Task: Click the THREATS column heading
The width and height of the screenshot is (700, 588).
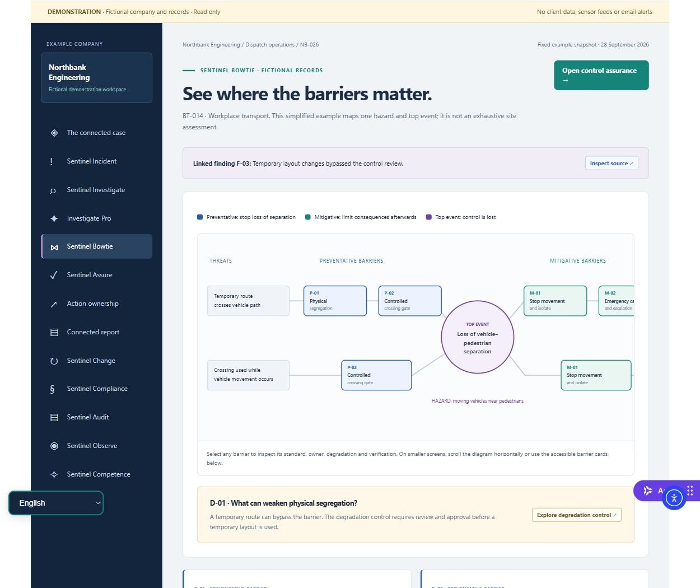Action: (221, 261)
